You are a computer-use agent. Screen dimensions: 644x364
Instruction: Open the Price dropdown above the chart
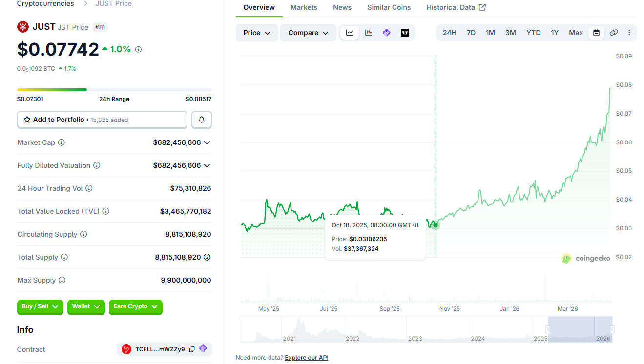point(257,33)
